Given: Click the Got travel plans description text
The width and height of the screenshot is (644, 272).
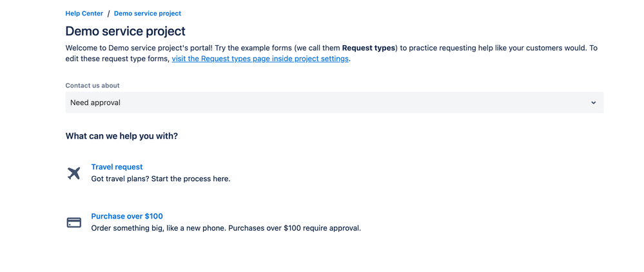Looking at the screenshot, I should pos(161,179).
